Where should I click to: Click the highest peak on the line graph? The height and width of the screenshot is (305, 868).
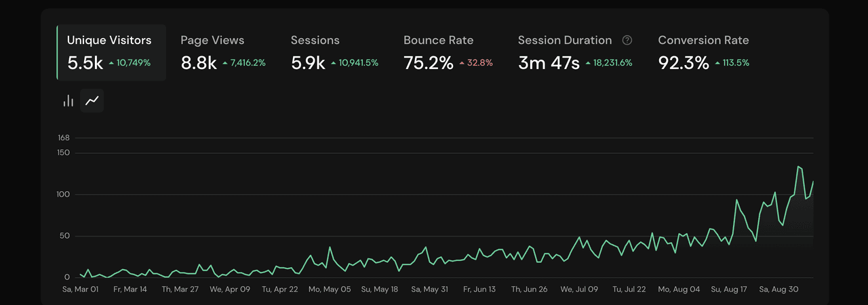point(799,166)
